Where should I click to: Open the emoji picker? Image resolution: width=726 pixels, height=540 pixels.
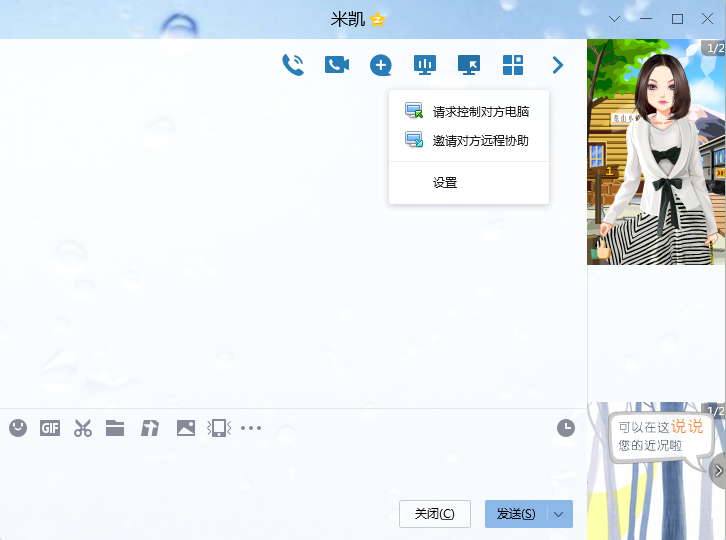click(x=18, y=428)
